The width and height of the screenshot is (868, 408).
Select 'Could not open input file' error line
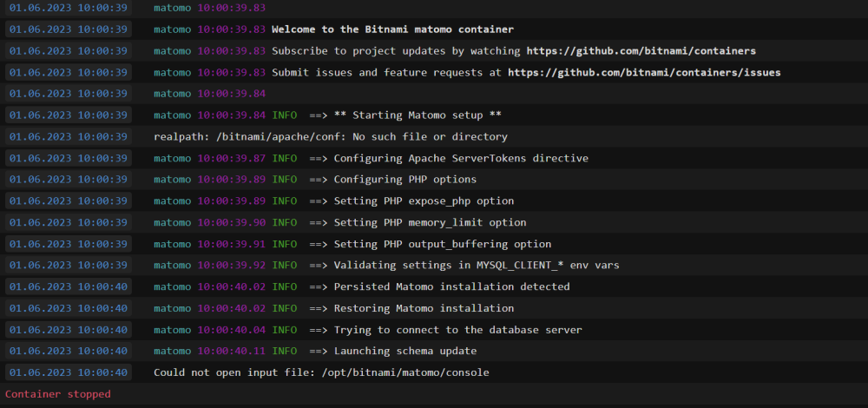point(321,372)
